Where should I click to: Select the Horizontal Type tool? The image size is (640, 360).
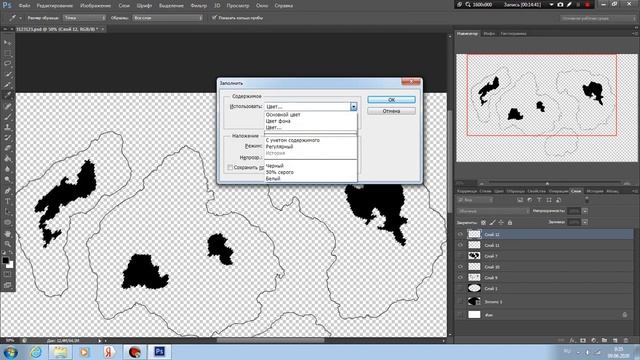[7, 201]
